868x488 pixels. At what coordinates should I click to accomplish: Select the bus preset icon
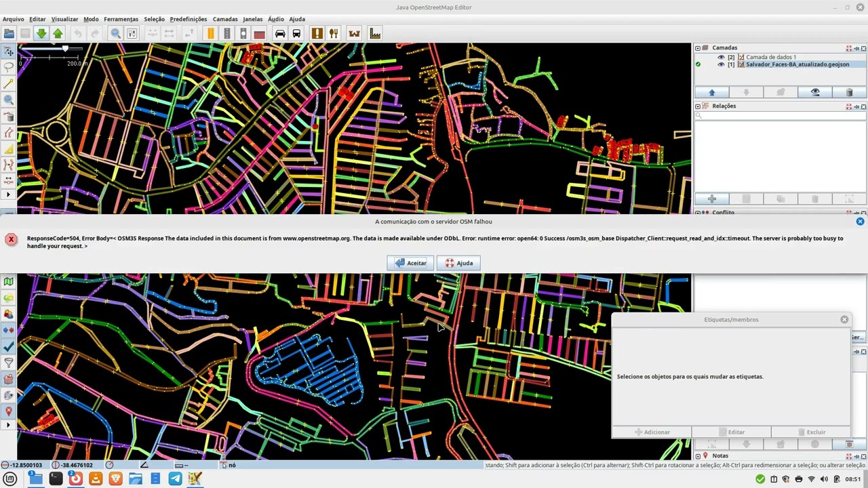point(296,34)
